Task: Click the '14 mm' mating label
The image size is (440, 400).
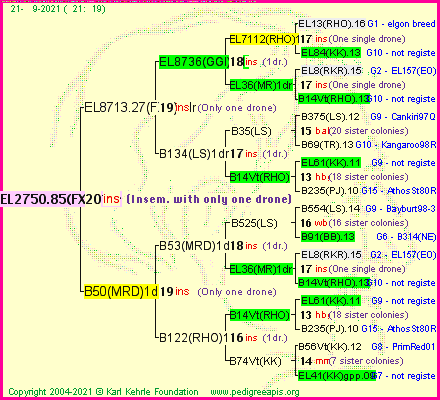Action: [x=315, y=361]
